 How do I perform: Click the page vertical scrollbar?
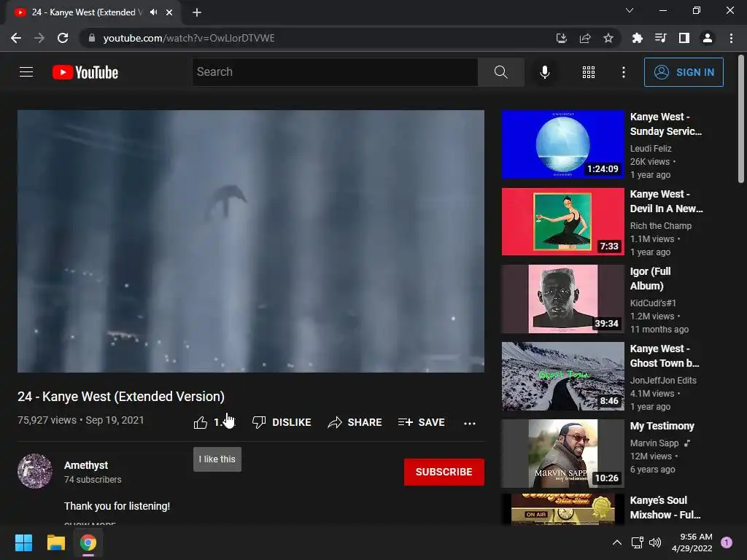[x=741, y=119]
